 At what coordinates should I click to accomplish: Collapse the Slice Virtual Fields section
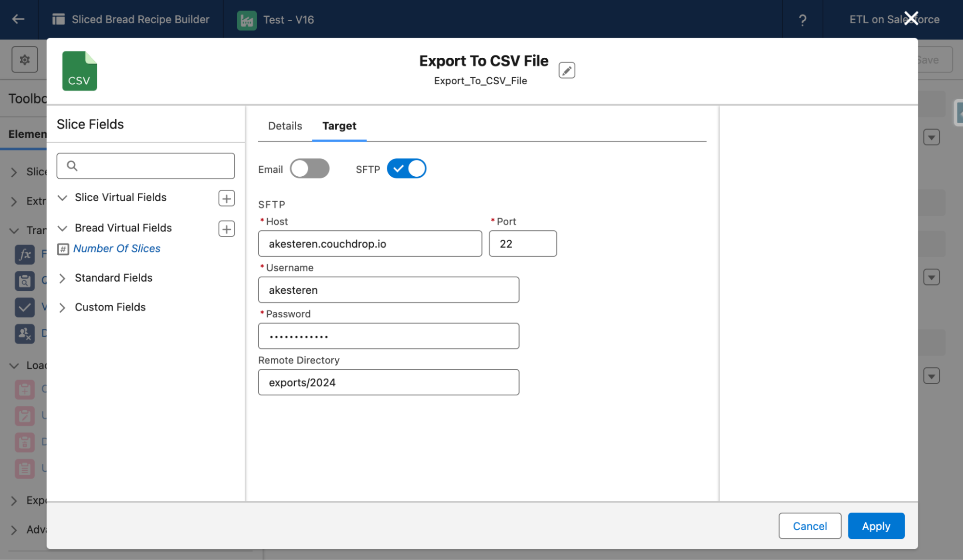pyautogui.click(x=62, y=197)
